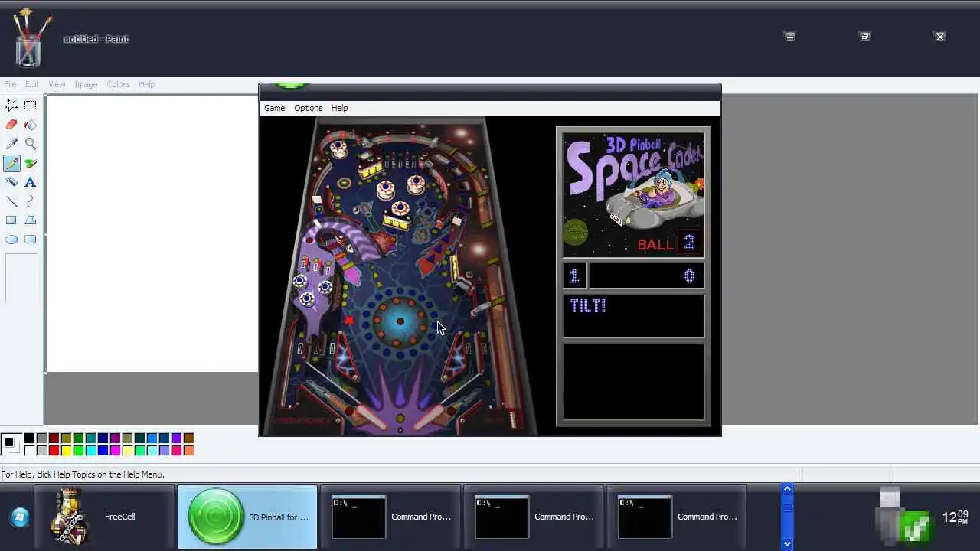
Task: Click the white Paint drawing canvas
Action: pyautogui.click(x=152, y=233)
